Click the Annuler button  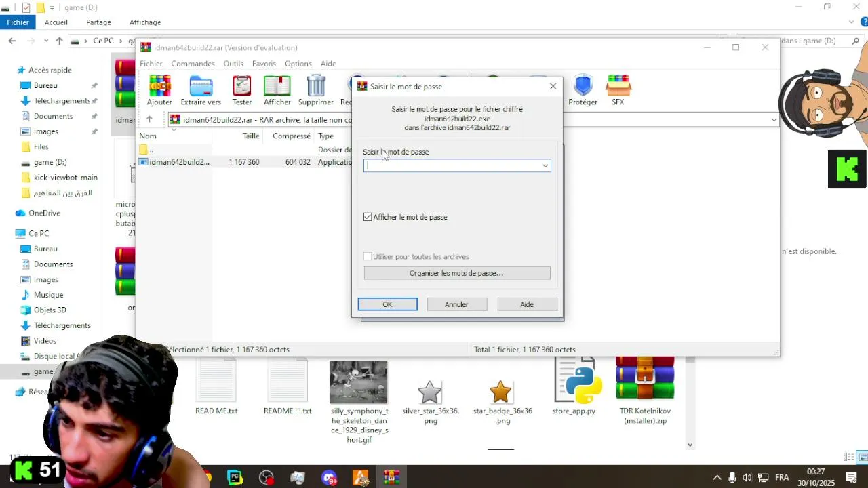(x=456, y=304)
